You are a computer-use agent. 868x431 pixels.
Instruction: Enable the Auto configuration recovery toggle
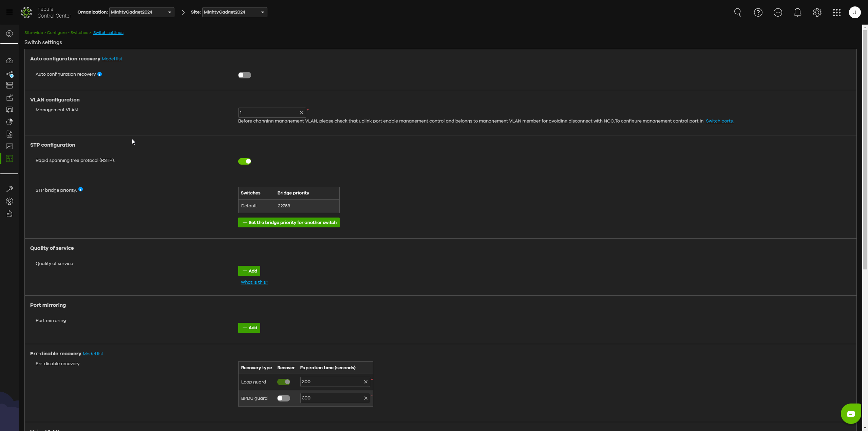(x=244, y=75)
